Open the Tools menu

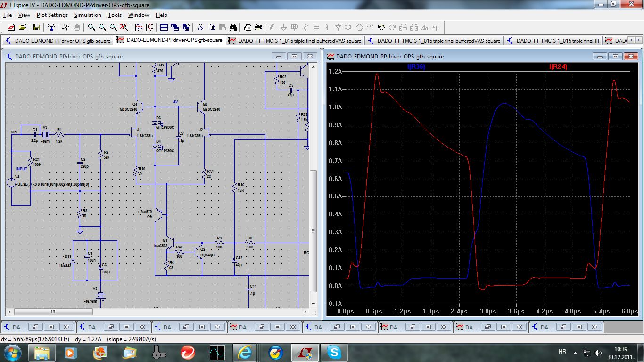point(115,15)
